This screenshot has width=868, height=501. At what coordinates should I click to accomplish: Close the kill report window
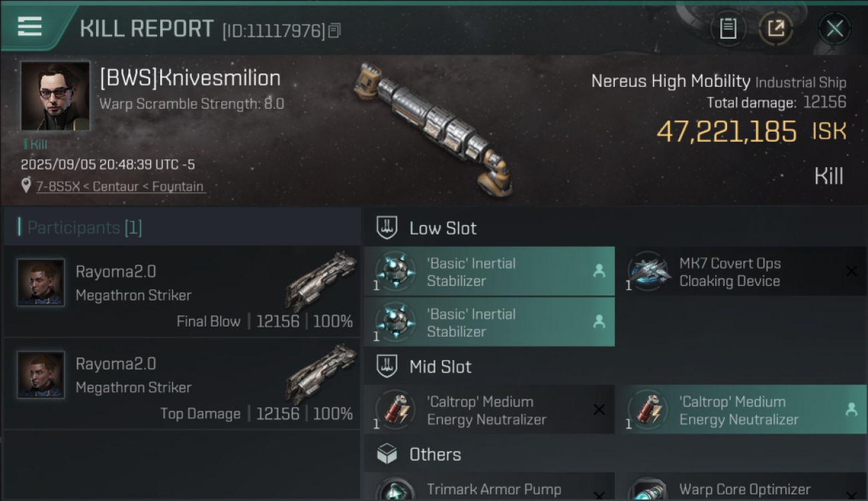[835, 28]
